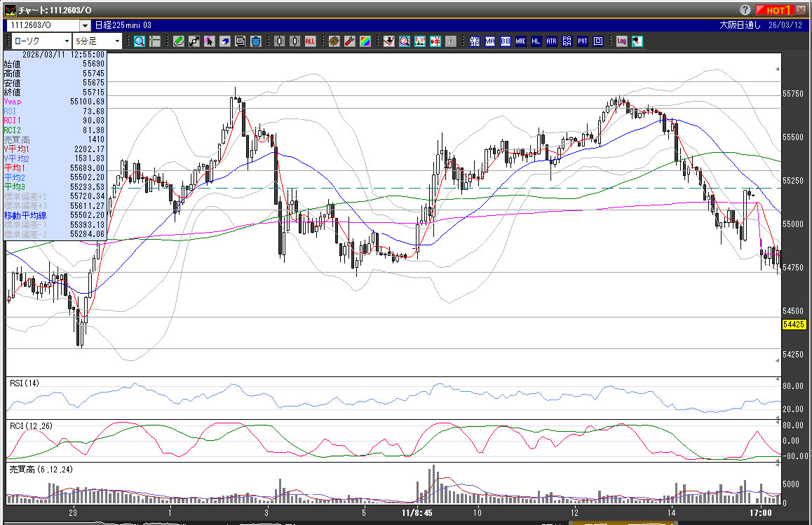Click the PVT indicator toolbar button

(x=583, y=41)
